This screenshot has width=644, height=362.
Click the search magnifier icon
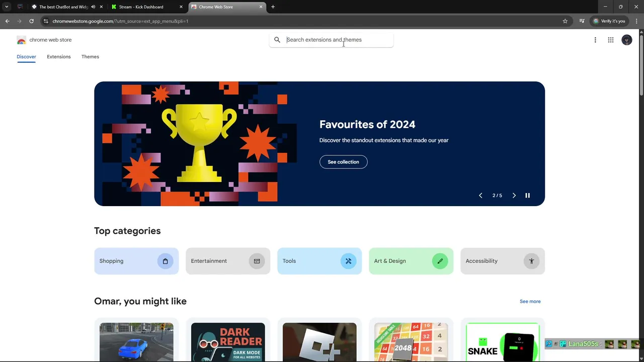(277, 40)
